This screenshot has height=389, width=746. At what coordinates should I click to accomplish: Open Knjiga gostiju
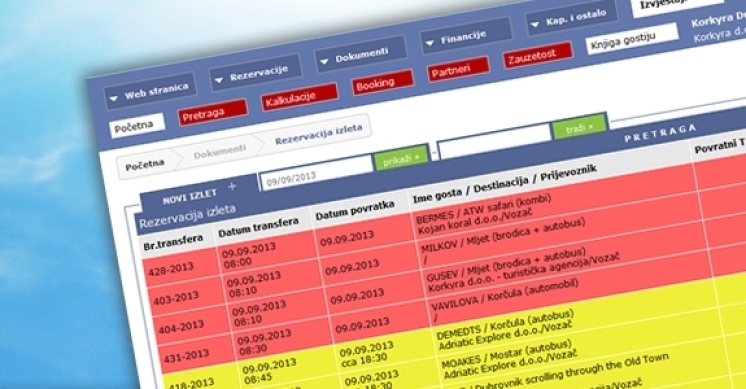pos(632,39)
